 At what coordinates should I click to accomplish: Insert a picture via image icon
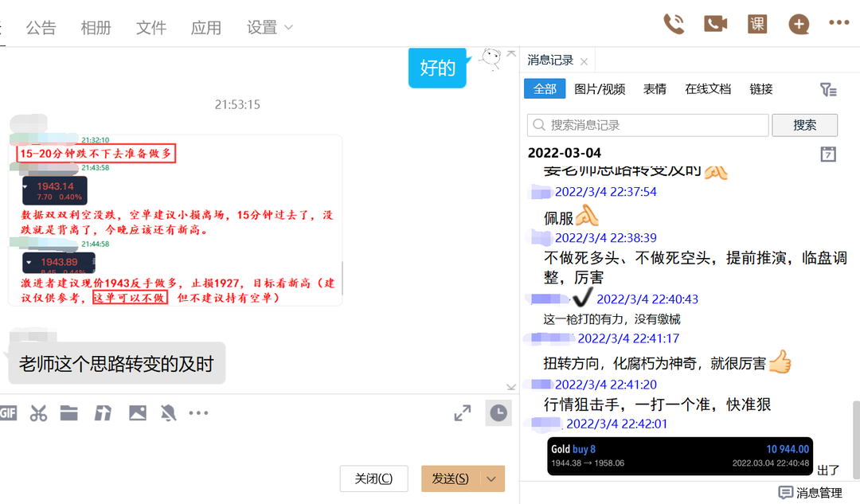click(x=137, y=412)
